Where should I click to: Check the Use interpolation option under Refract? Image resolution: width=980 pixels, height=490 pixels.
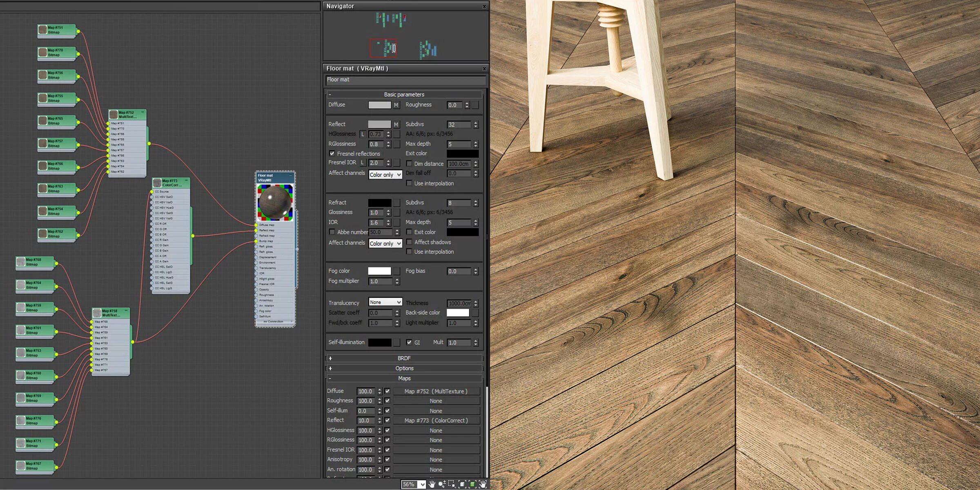pos(409,252)
